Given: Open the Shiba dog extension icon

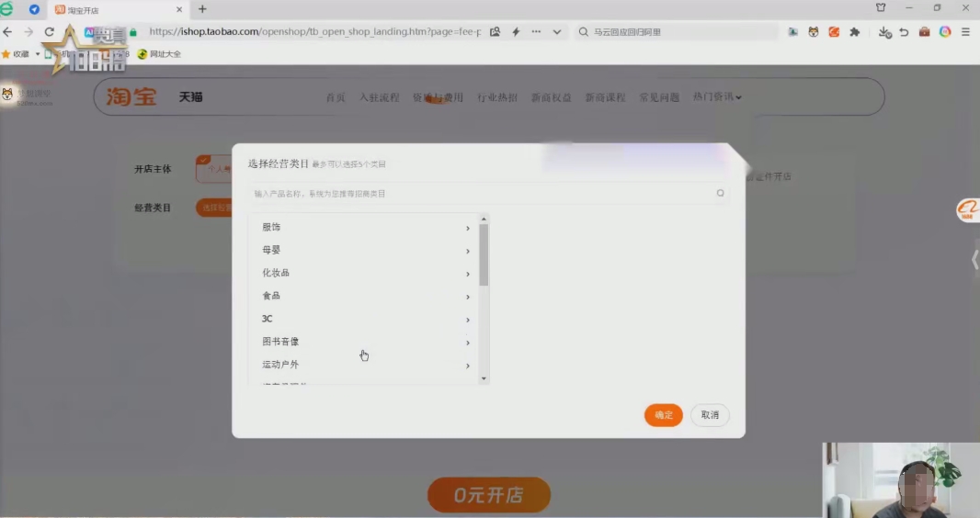Looking at the screenshot, I should pyautogui.click(x=813, y=32).
